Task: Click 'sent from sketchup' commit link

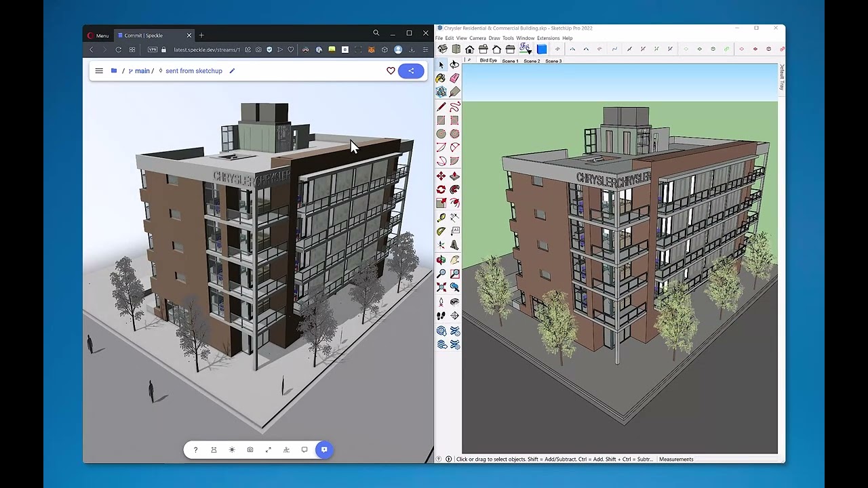Action: (x=194, y=70)
